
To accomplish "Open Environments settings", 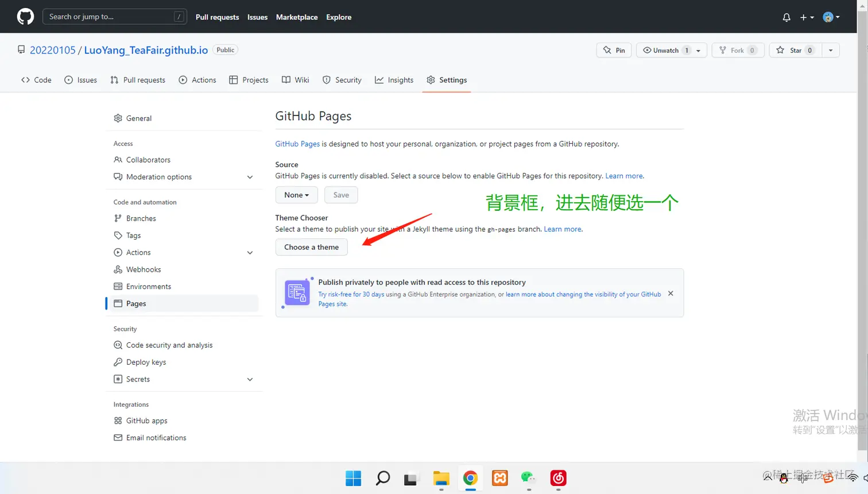I will click(x=183, y=287).
